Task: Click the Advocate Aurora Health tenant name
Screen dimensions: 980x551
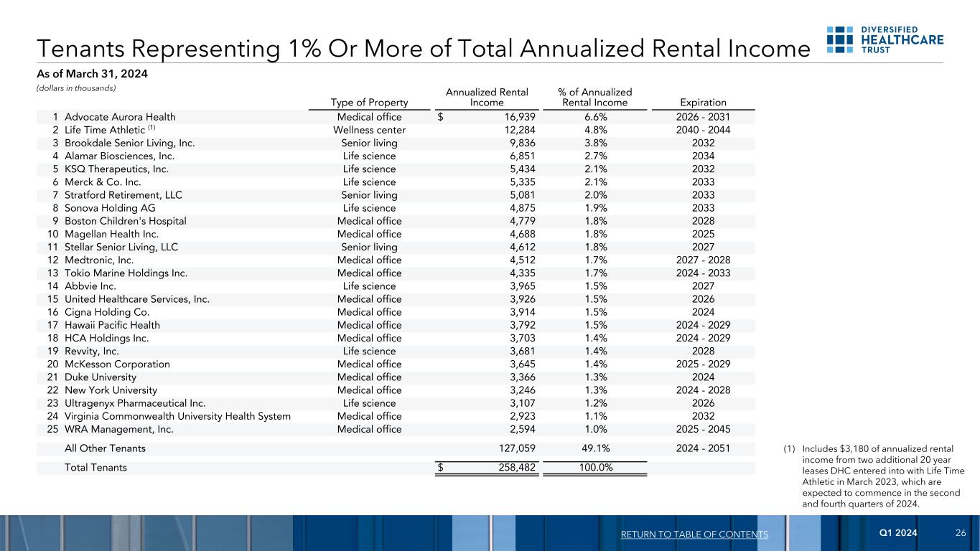Action: (x=120, y=117)
